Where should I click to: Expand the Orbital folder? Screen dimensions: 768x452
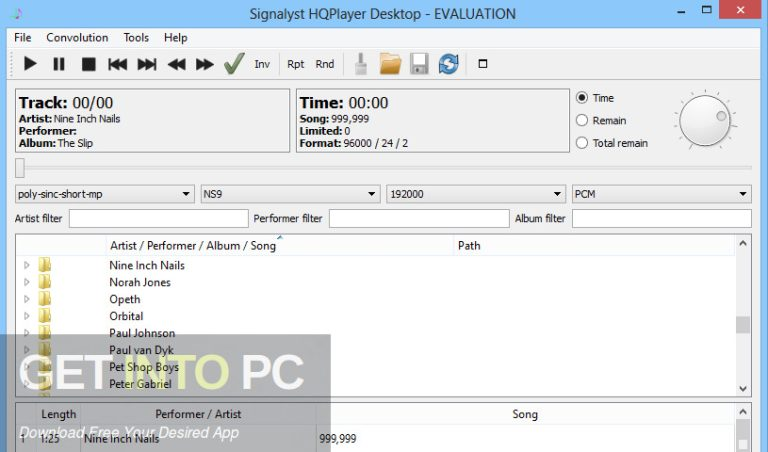point(27,316)
